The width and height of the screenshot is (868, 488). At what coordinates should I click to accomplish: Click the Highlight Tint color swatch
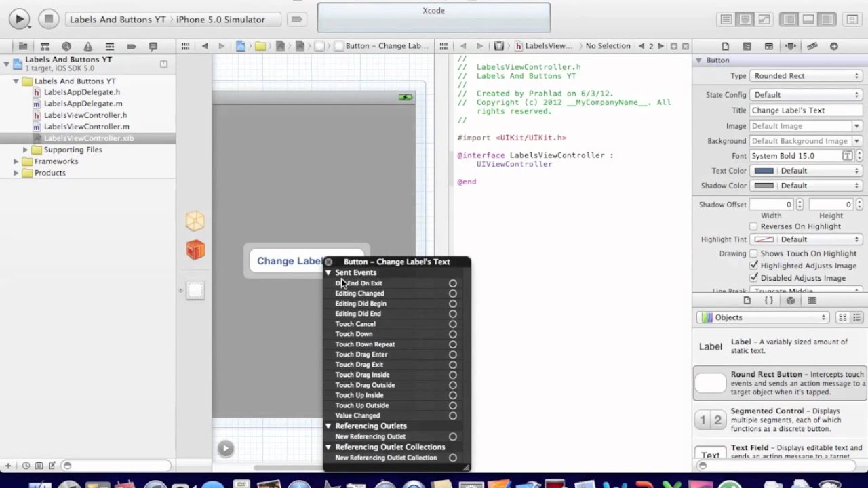(x=764, y=239)
